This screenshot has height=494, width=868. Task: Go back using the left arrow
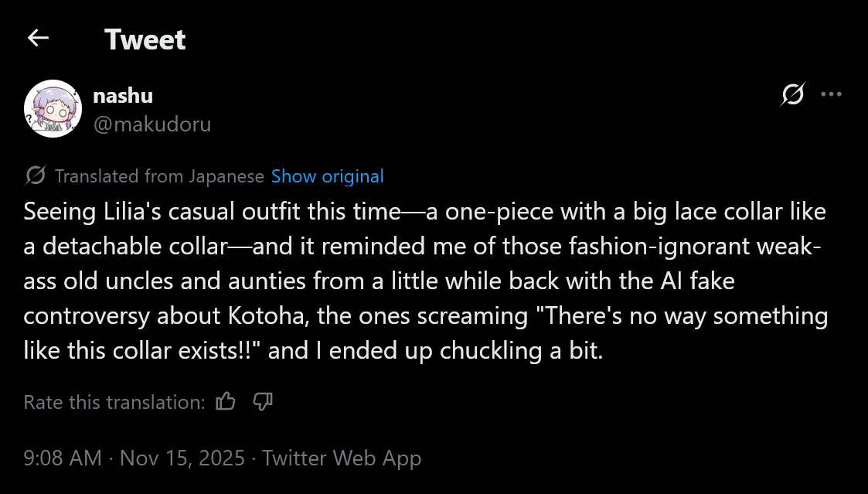[x=38, y=38]
